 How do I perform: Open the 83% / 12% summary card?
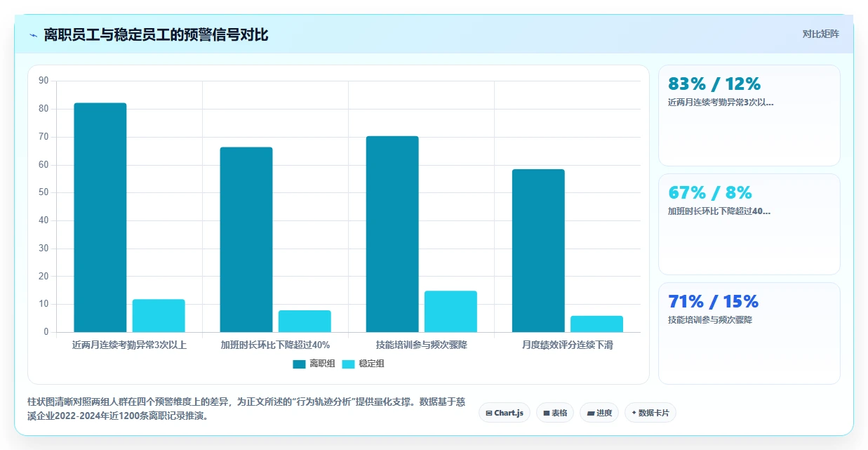tap(749, 115)
